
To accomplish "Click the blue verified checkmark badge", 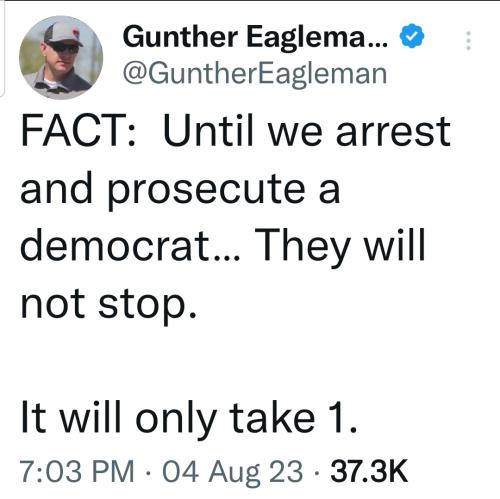I will point(412,36).
